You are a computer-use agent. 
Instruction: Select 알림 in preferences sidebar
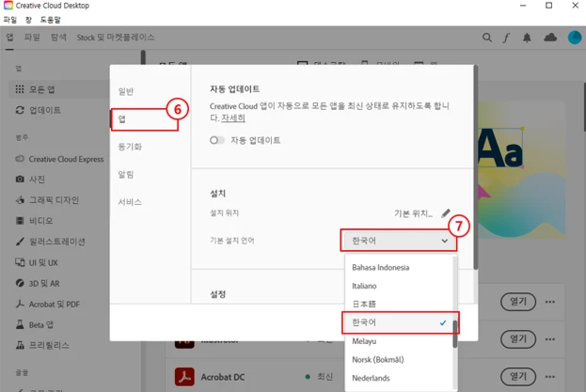[x=126, y=174]
